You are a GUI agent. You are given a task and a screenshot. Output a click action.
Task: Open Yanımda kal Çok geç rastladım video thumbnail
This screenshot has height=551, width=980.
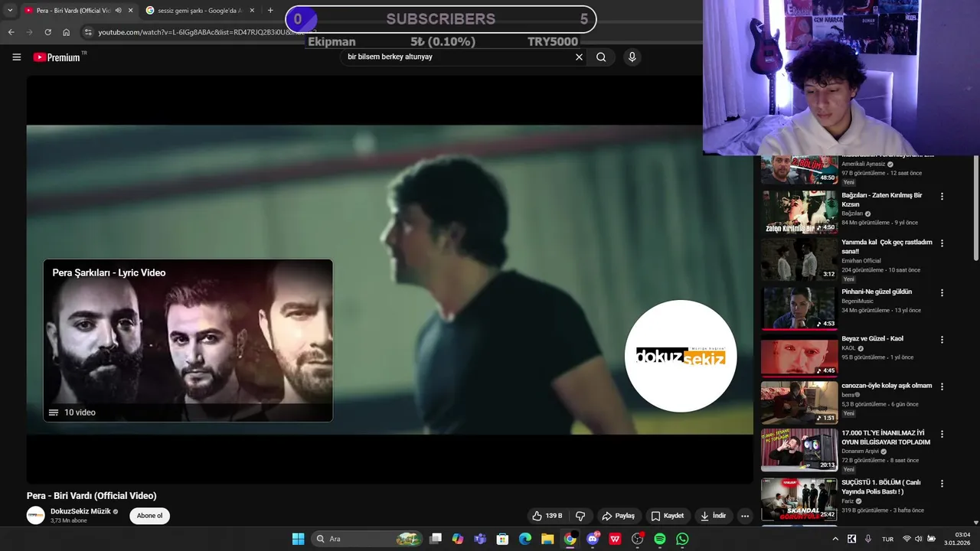(799, 259)
